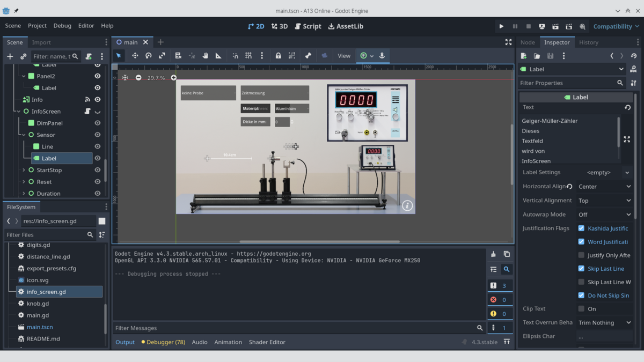Screen dimensions: 644x362
Task: Switch to the Script workspace
Action: point(308,26)
